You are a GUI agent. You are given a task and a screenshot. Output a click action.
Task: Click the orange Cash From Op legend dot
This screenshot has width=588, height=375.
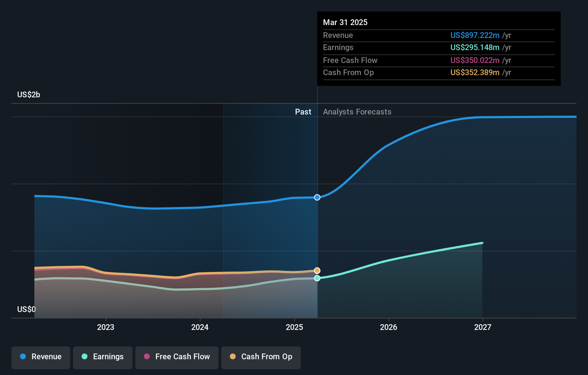coord(233,356)
